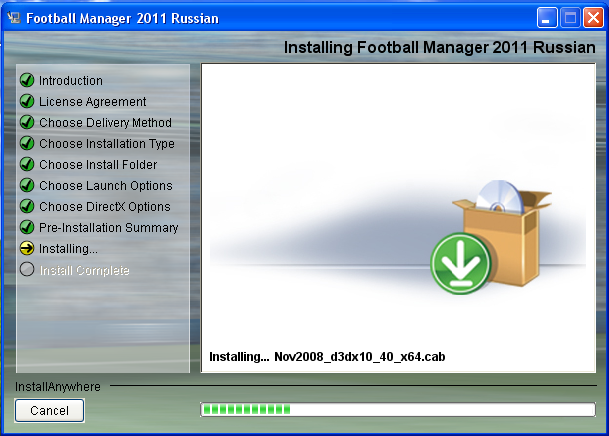
Task: Select the Install Complete step label
Action: pos(84,270)
